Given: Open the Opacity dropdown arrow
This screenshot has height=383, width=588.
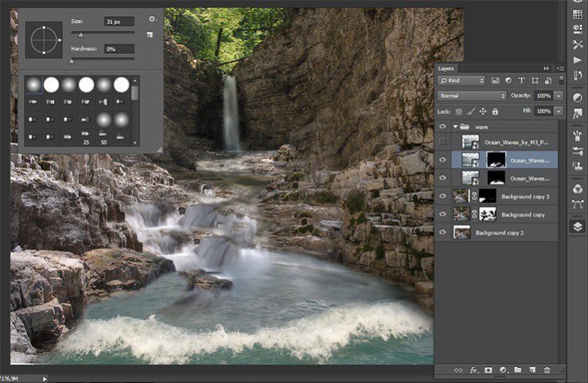Looking at the screenshot, I should pyautogui.click(x=559, y=96).
